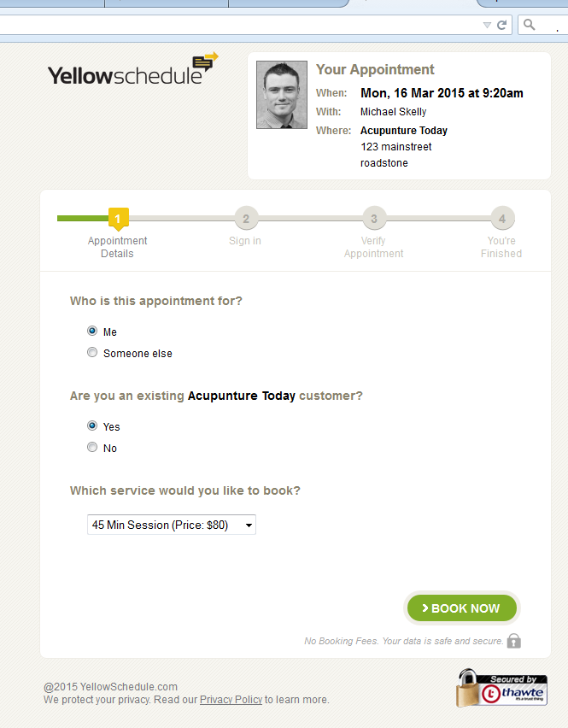Open the address bar history dropdown arrow
Image resolution: width=568 pixels, height=728 pixels.
pyautogui.click(x=488, y=25)
